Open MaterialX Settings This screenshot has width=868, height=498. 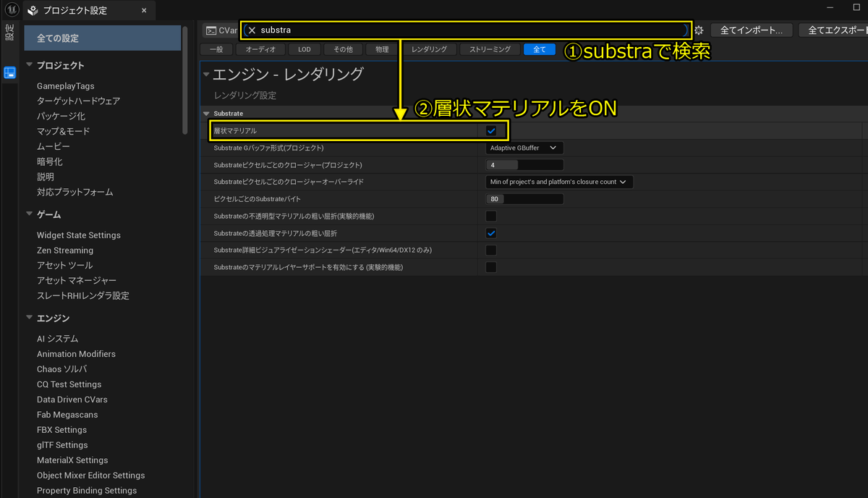72,460
